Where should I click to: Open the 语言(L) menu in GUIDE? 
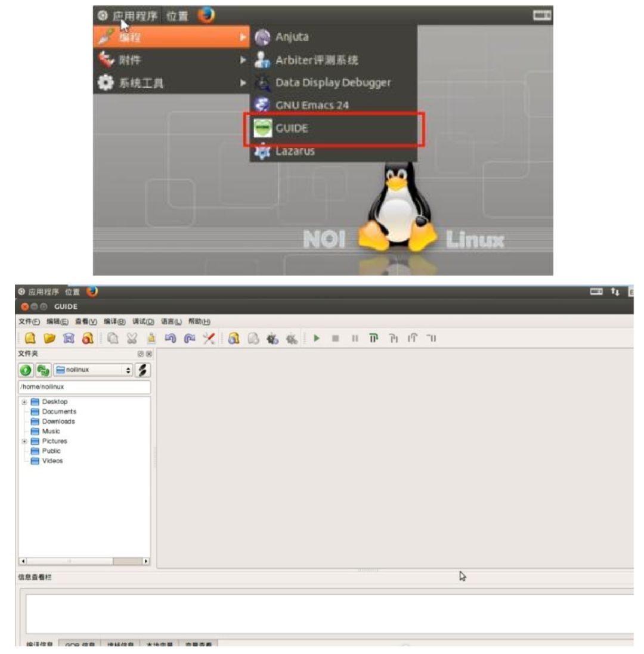click(x=171, y=321)
